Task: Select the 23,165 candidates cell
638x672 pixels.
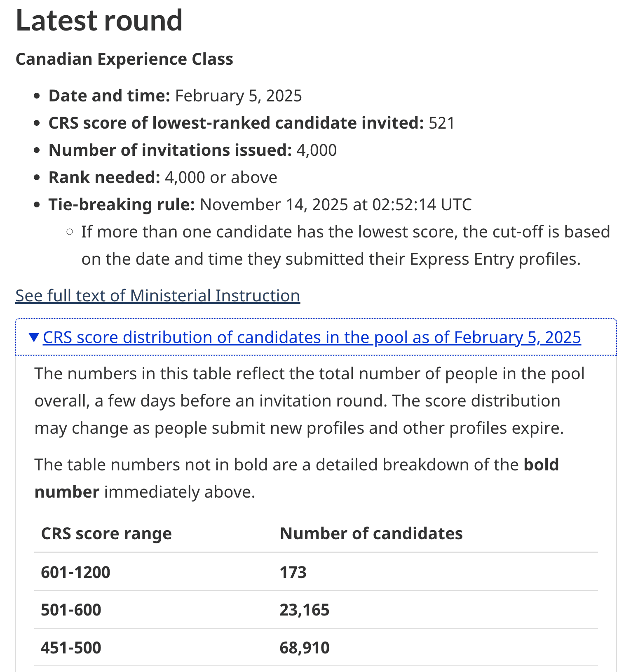Action: click(x=305, y=610)
